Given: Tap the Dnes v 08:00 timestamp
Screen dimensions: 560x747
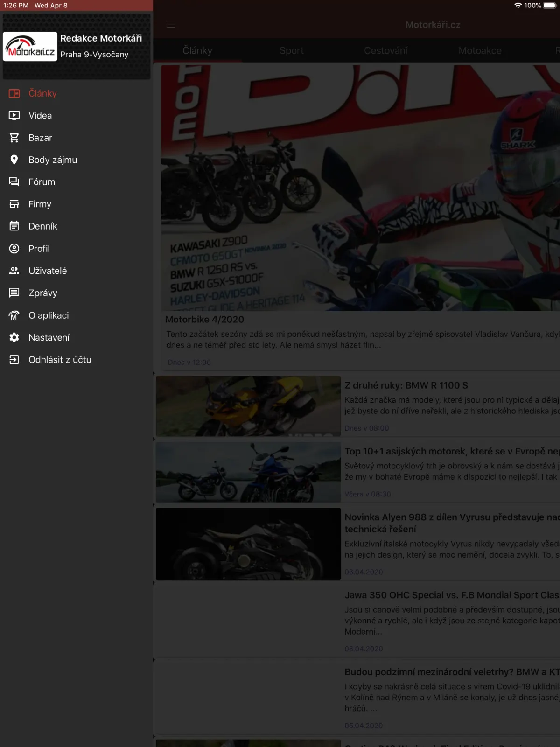Looking at the screenshot, I should pos(367,428).
